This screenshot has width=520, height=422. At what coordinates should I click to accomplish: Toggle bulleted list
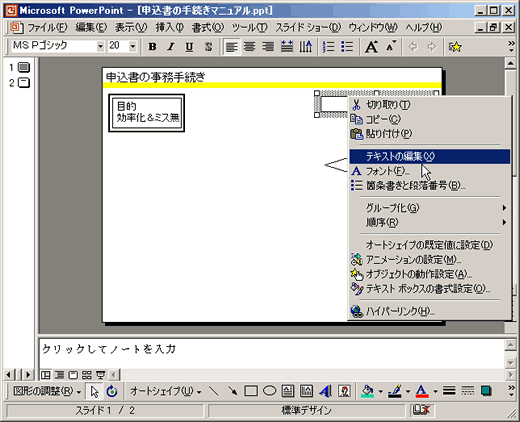click(347, 47)
